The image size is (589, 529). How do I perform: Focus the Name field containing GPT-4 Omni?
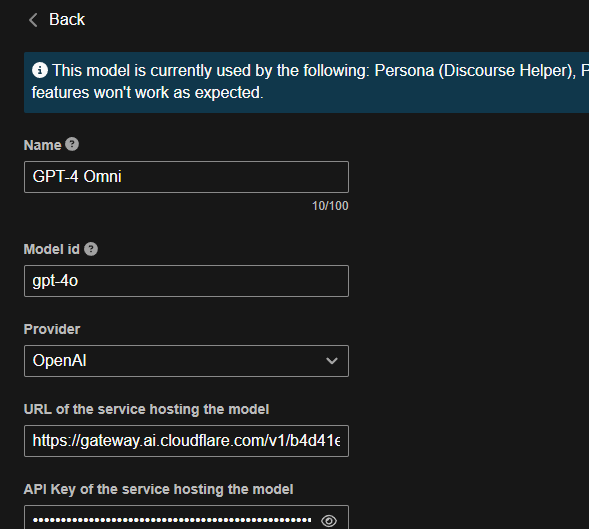tap(186, 177)
